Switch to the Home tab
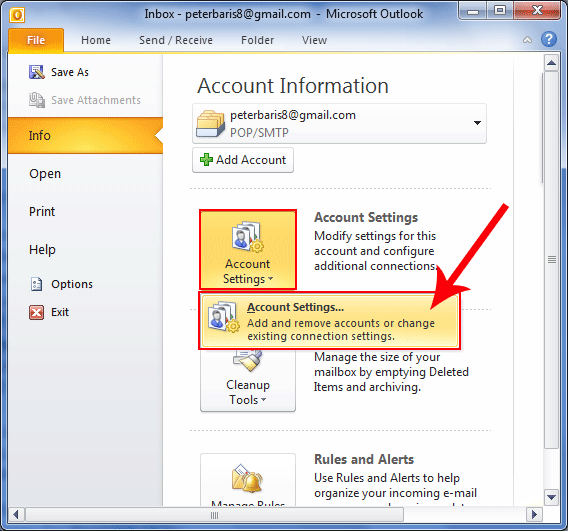This screenshot has width=568, height=531. (96, 40)
